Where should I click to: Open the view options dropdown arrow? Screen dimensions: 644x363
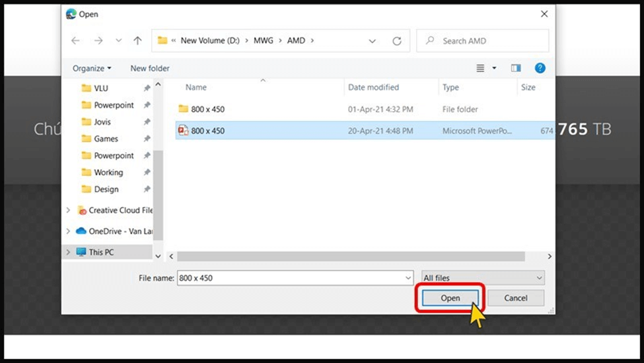(494, 68)
